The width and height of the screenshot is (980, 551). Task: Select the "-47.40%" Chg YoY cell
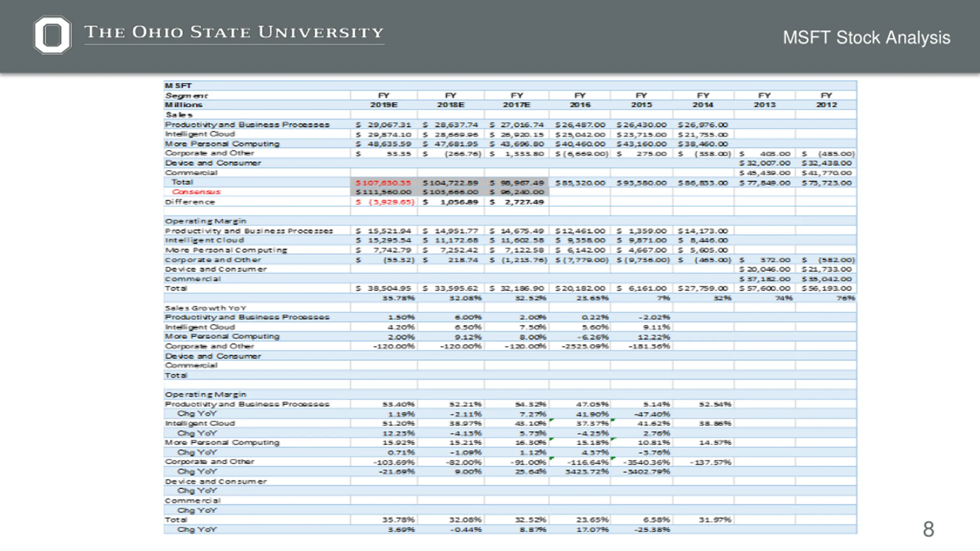pos(652,414)
